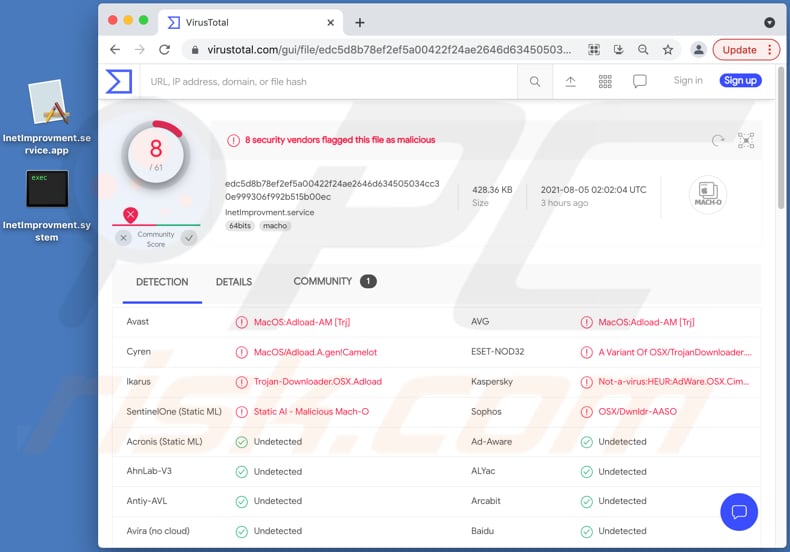
Task: Click the zoom magnifier in address bar
Action: [643, 49]
